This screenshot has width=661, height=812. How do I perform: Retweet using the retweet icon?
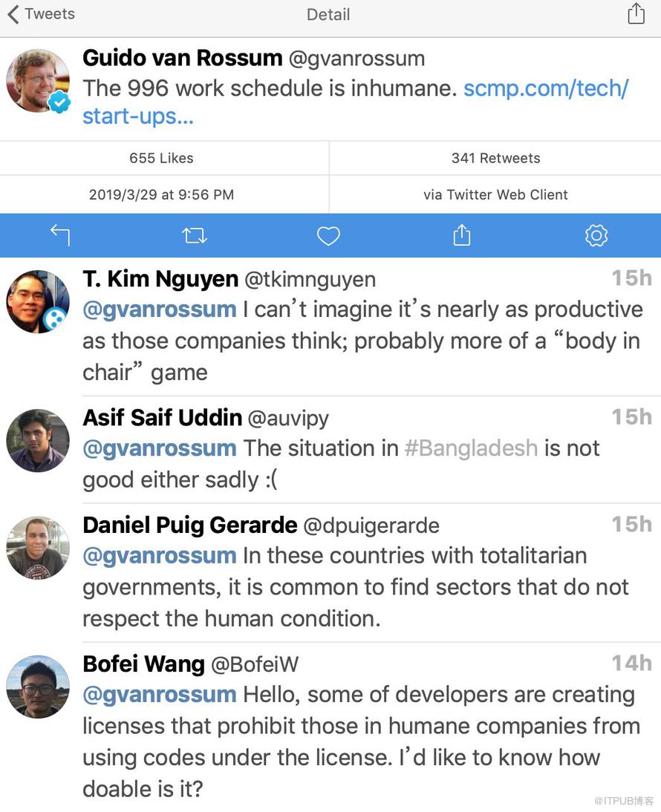[195, 236]
